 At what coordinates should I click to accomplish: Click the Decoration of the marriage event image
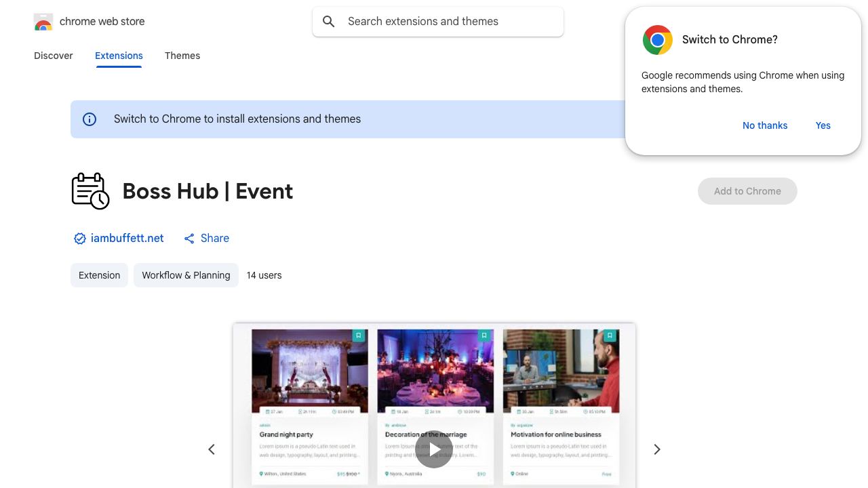pyautogui.click(x=435, y=371)
